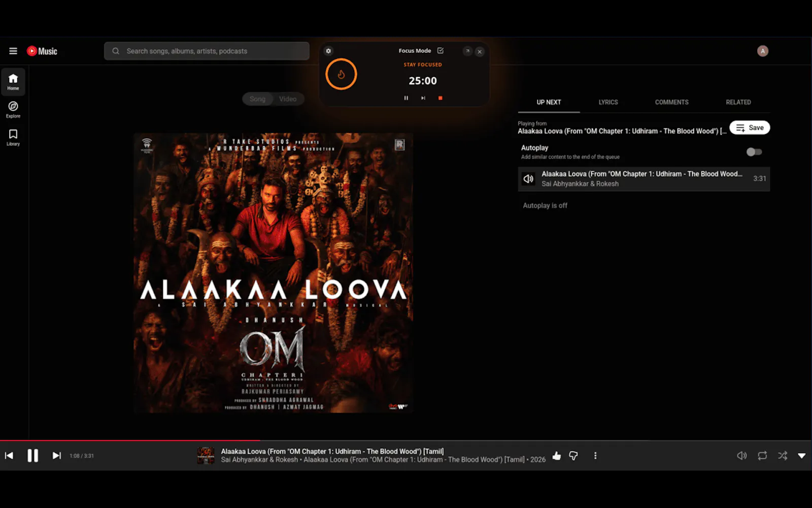The width and height of the screenshot is (812, 508).
Task: Click song title in player bar
Action: click(332, 451)
